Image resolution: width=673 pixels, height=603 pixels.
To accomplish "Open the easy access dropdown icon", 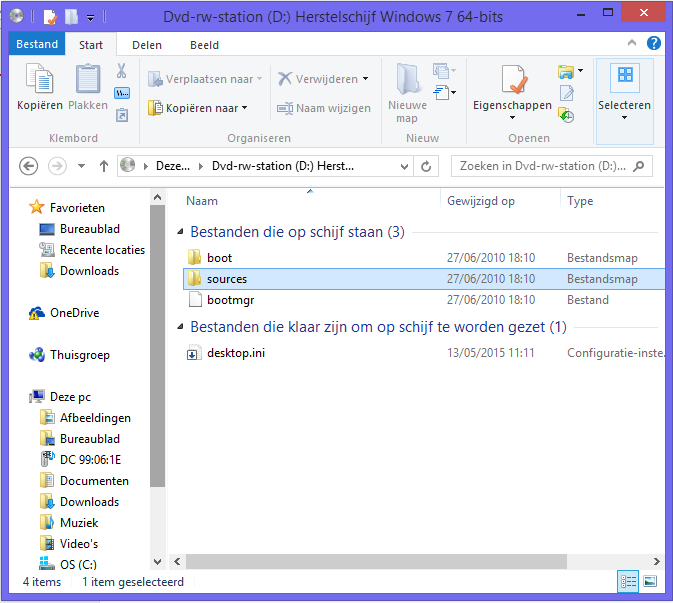I will (x=444, y=92).
